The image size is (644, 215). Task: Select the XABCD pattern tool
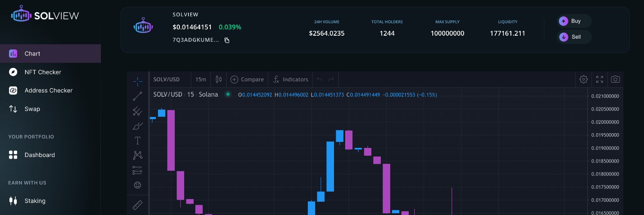pos(137,155)
